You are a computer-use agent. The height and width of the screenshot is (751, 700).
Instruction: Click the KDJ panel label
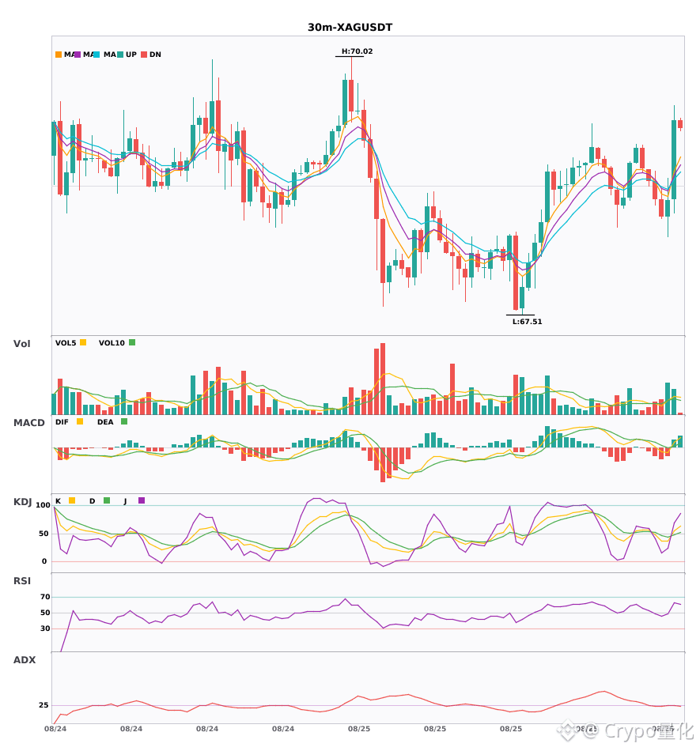click(x=22, y=502)
